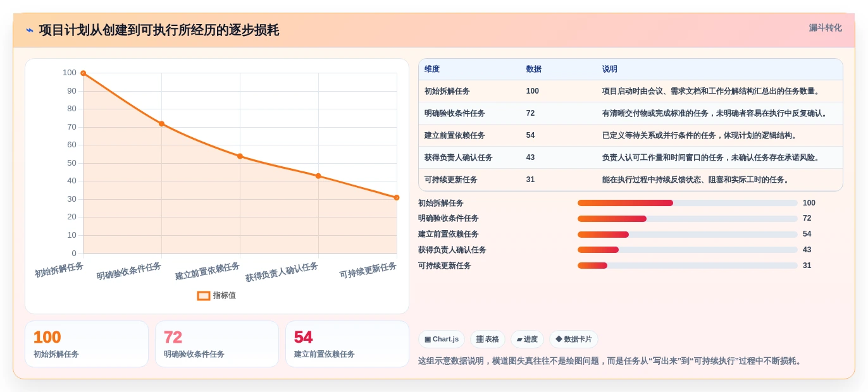
Task: Click the 数据卡片 tag chip
Action: pyautogui.click(x=574, y=340)
